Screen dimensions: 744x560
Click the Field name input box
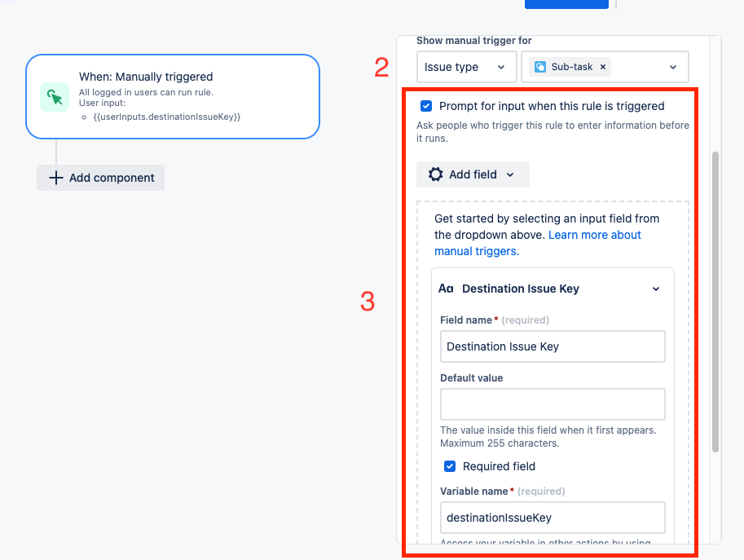pyautogui.click(x=552, y=346)
